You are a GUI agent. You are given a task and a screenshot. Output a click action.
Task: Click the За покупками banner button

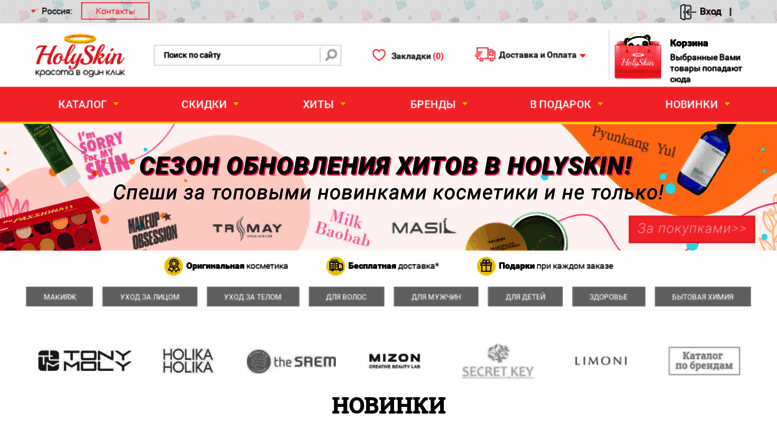[692, 229]
